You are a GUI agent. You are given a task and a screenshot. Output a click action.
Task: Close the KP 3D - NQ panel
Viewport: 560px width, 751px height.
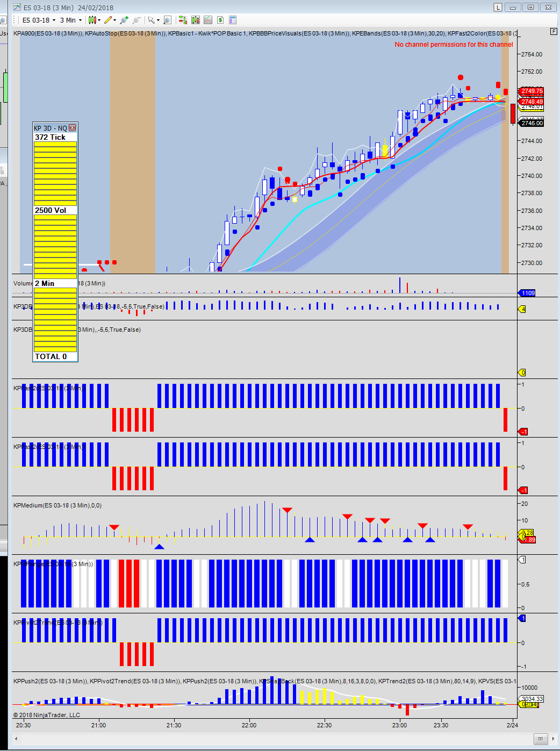73,128
